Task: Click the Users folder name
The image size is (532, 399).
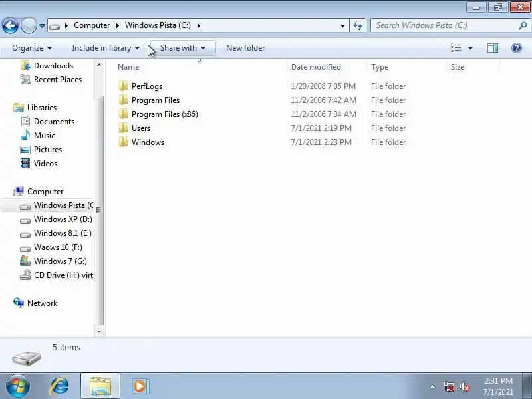Action: 141,128
